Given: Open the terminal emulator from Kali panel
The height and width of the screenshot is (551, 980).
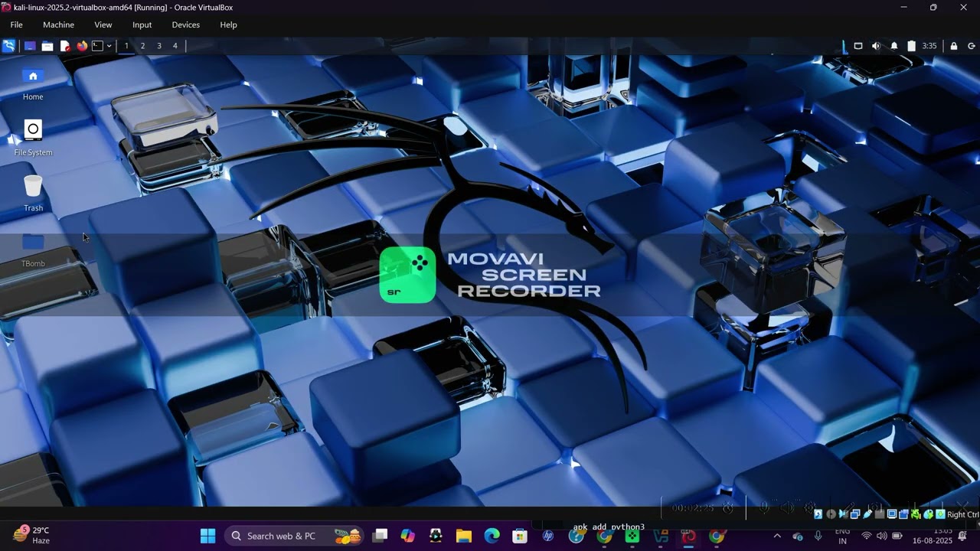Looking at the screenshot, I should click(97, 46).
